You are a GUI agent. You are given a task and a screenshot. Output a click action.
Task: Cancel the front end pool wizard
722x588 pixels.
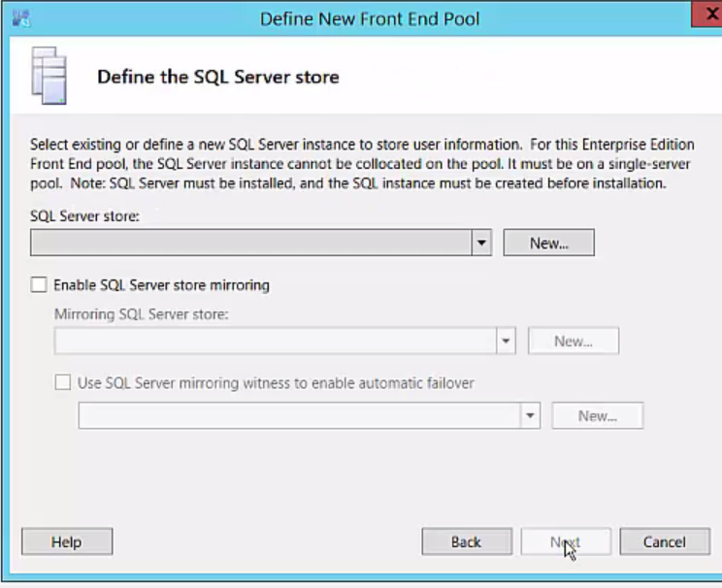(x=665, y=541)
